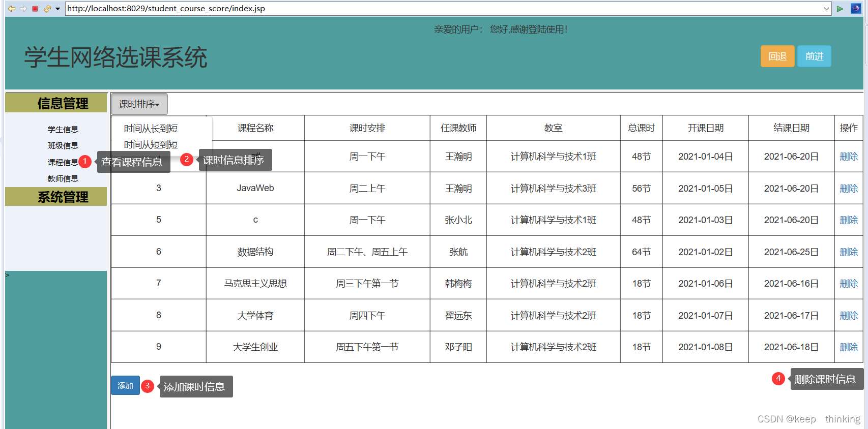
Task: Click the 大学体育 course name cell
Action: click(255, 316)
